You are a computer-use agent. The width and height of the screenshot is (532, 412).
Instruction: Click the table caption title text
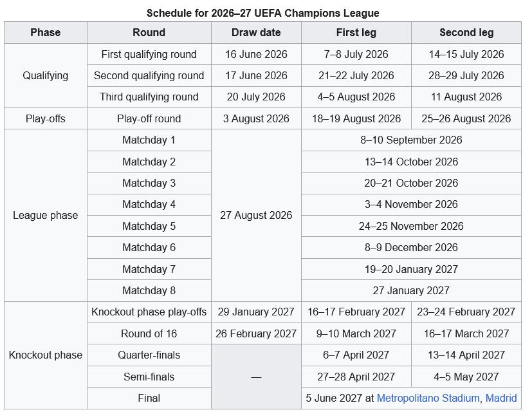click(x=263, y=13)
